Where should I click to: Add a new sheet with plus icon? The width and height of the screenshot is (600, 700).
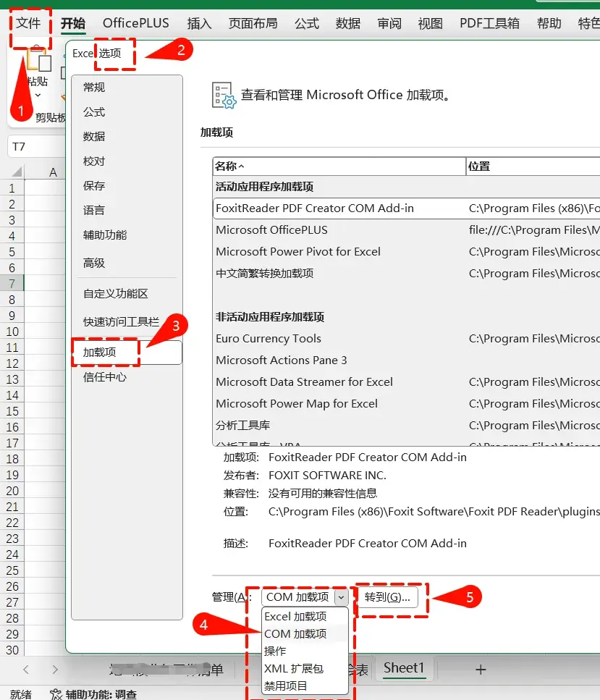[x=481, y=669]
